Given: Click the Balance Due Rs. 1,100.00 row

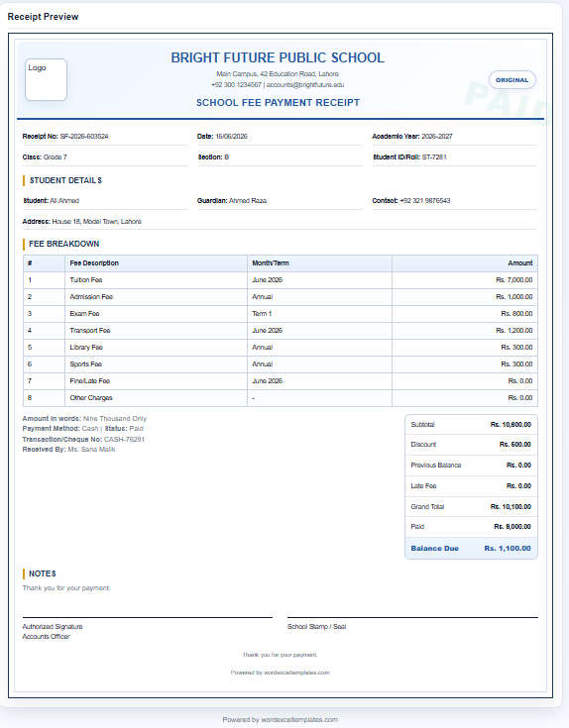Looking at the screenshot, I should point(471,549).
